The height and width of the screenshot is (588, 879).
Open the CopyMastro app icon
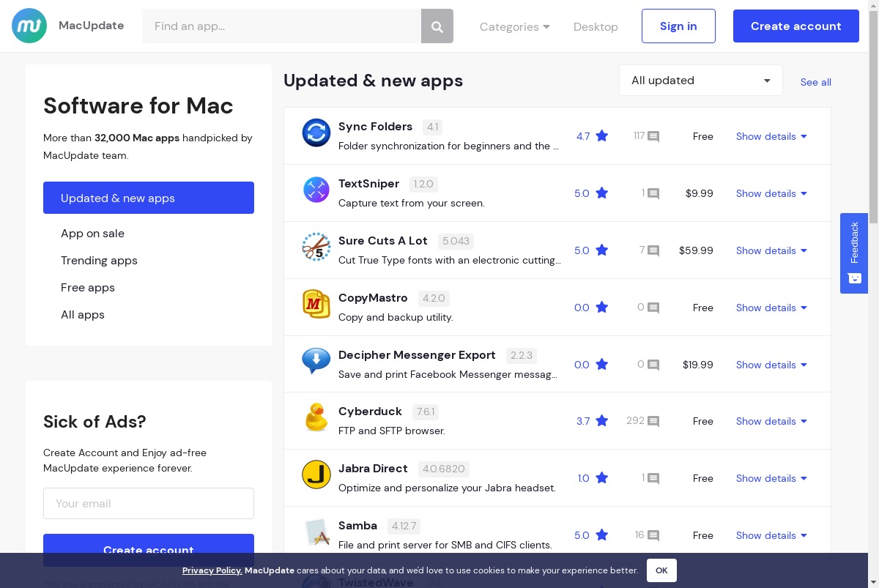point(316,304)
